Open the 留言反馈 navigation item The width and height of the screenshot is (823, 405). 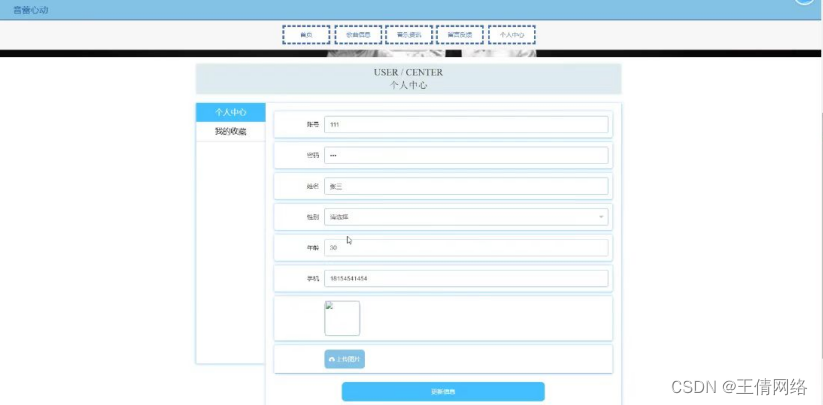(x=460, y=35)
